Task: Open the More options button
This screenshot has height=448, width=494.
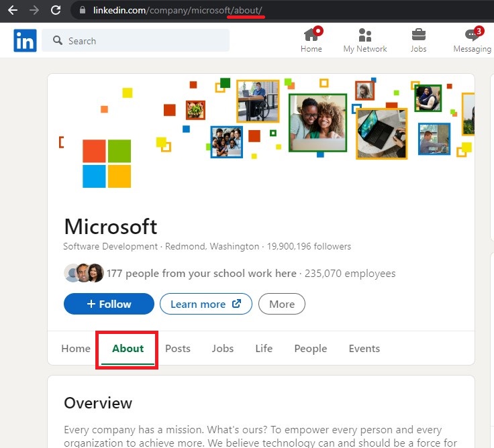Action: click(x=282, y=304)
